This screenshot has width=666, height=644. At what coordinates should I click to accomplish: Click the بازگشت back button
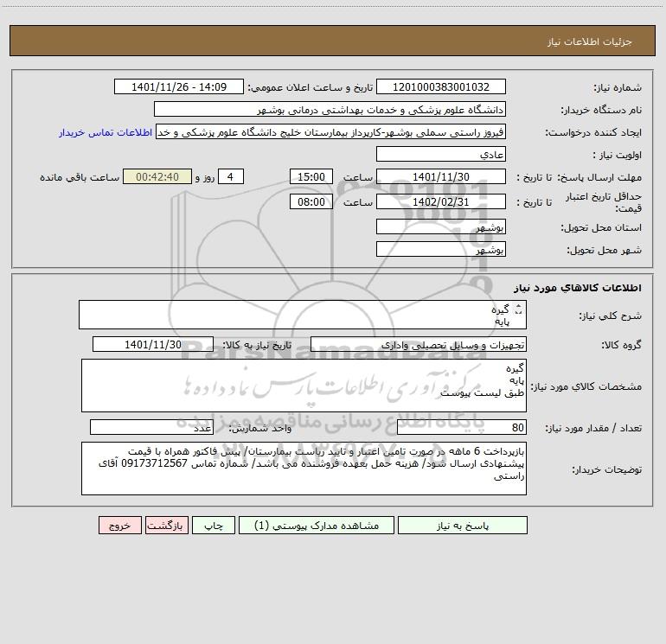[x=166, y=526]
